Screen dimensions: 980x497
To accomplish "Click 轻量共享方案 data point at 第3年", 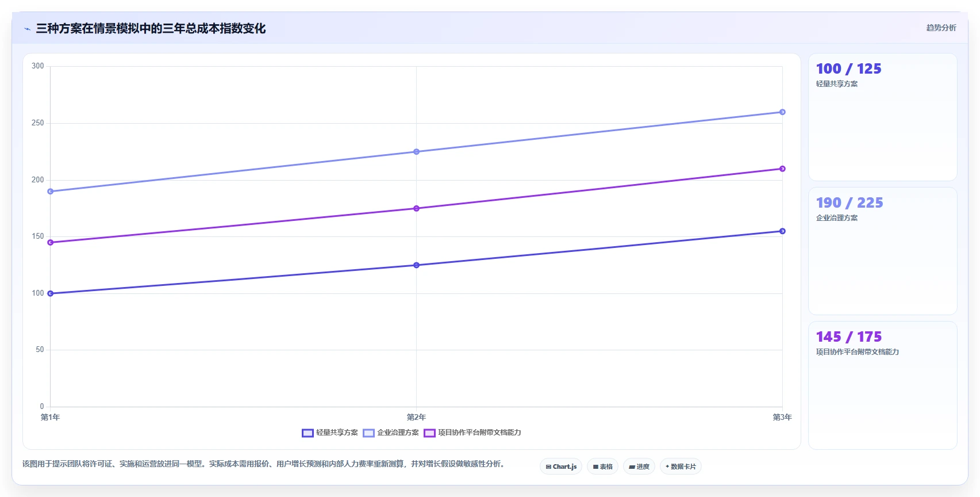I will tap(782, 231).
